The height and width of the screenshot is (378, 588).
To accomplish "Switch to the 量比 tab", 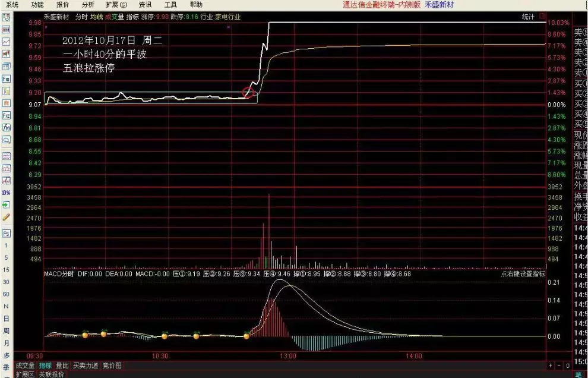I will click(62, 366).
